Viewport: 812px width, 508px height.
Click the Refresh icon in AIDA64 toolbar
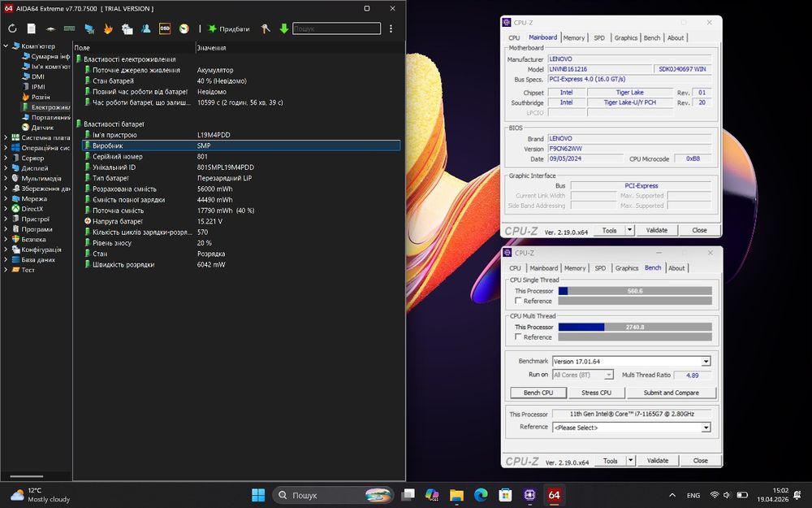coord(12,29)
